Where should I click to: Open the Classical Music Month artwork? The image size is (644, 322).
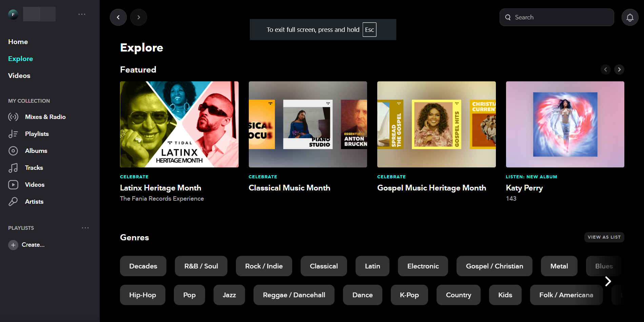(x=308, y=124)
